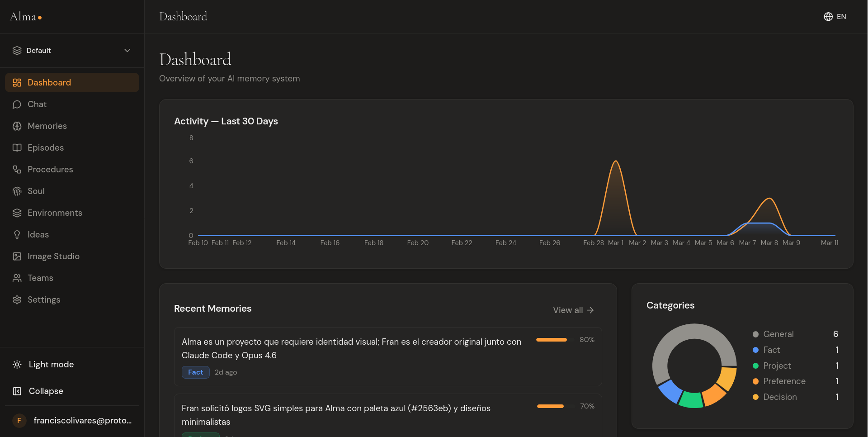
Task: Open Environments from sidebar
Action: pyautogui.click(x=72, y=213)
